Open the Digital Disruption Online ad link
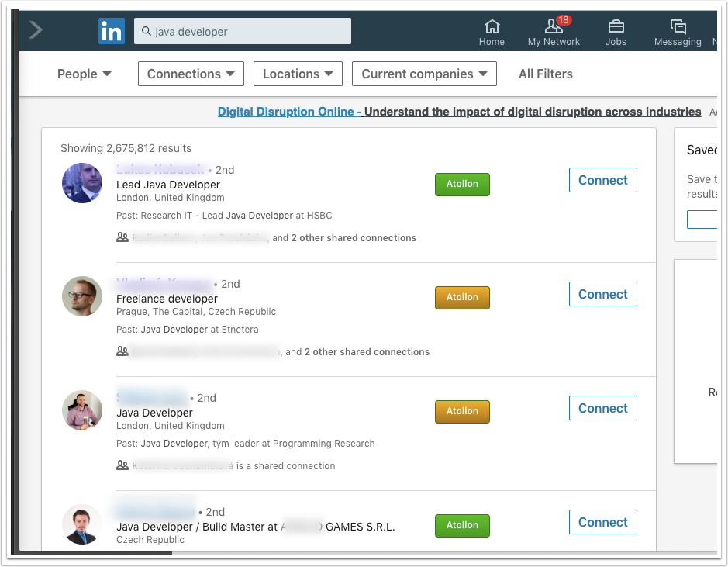Image resolution: width=728 pixels, height=567 pixels. (289, 112)
